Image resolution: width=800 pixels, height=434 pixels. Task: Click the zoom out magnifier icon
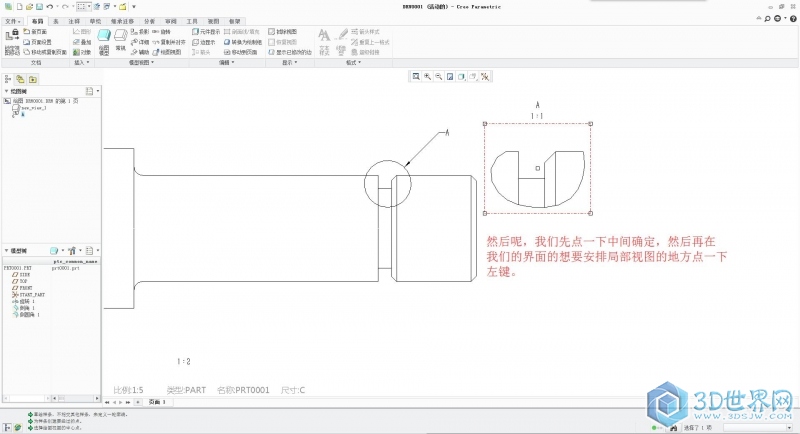pos(439,76)
